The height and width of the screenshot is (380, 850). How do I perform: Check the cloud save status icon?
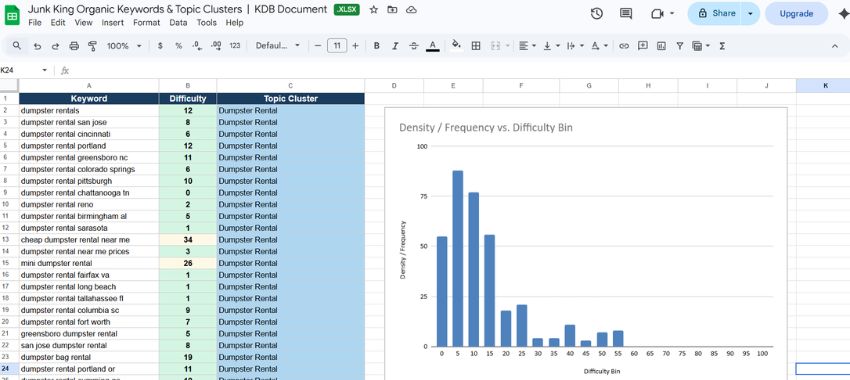(411, 10)
